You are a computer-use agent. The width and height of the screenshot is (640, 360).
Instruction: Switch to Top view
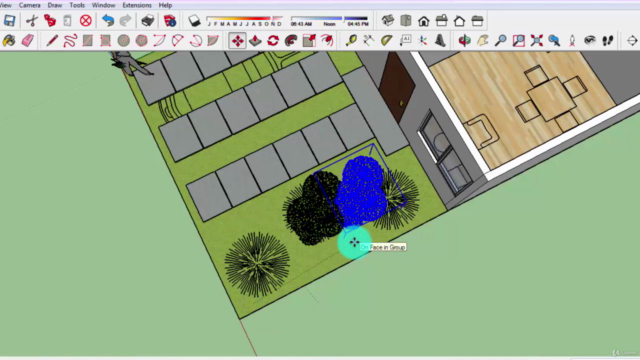click(x=406, y=20)
